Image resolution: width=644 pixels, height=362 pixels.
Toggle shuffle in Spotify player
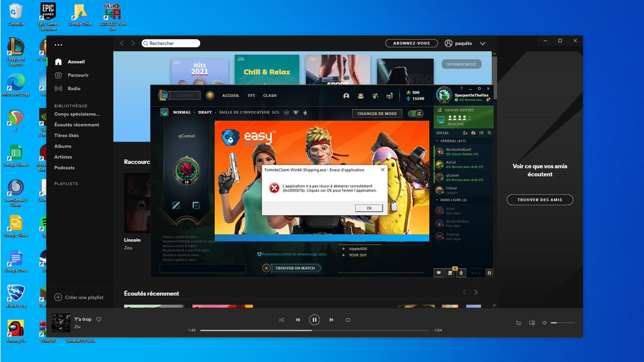(x=281, y=320)
